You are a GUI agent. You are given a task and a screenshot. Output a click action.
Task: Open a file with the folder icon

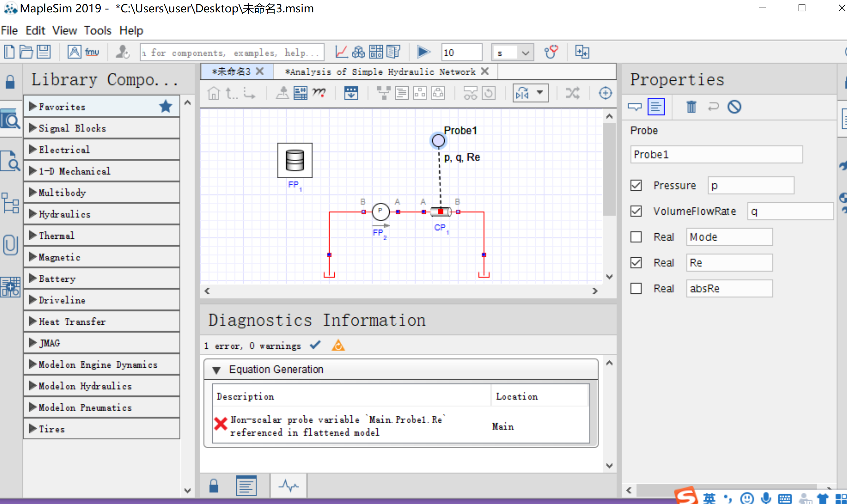(26, 52)
